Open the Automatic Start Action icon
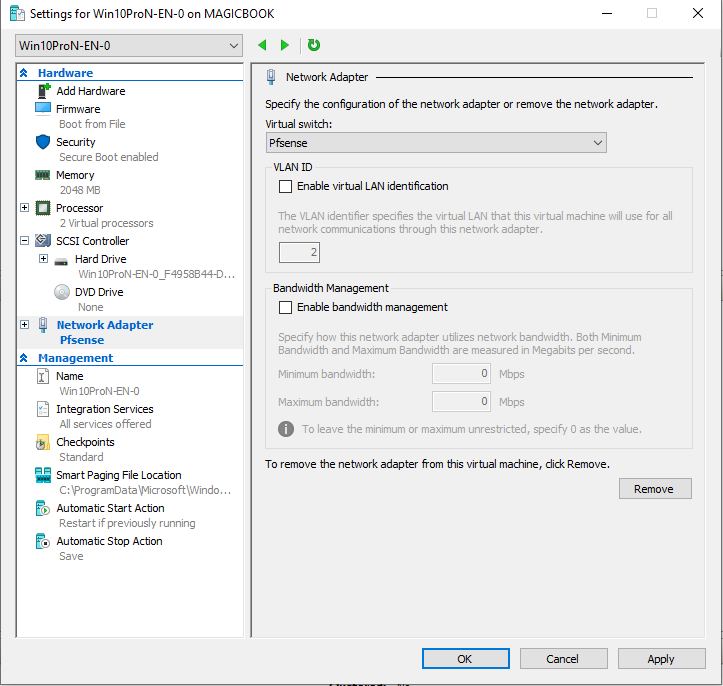723x686 pixels. point(42,508)
